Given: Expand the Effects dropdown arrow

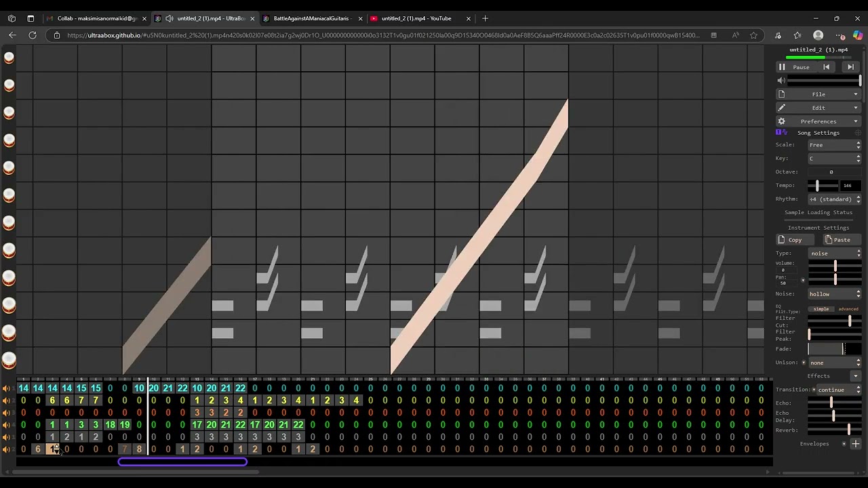Looking at the screenshot, I should coord(856,376).
